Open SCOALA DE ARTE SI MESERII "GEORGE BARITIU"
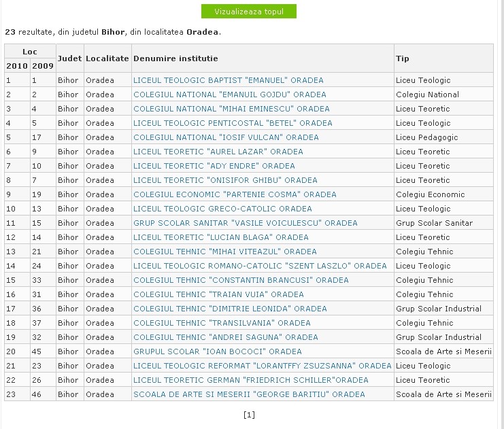Viewport: 504px width, 429px height. 249,394
